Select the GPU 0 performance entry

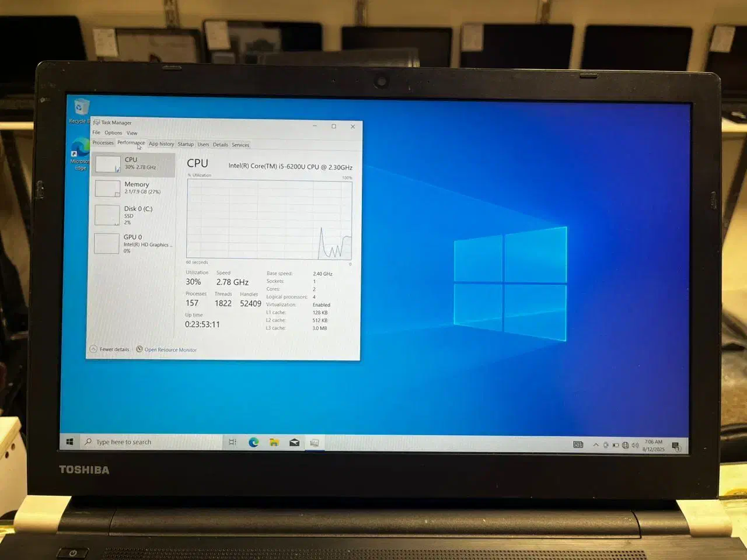point(134,243)
